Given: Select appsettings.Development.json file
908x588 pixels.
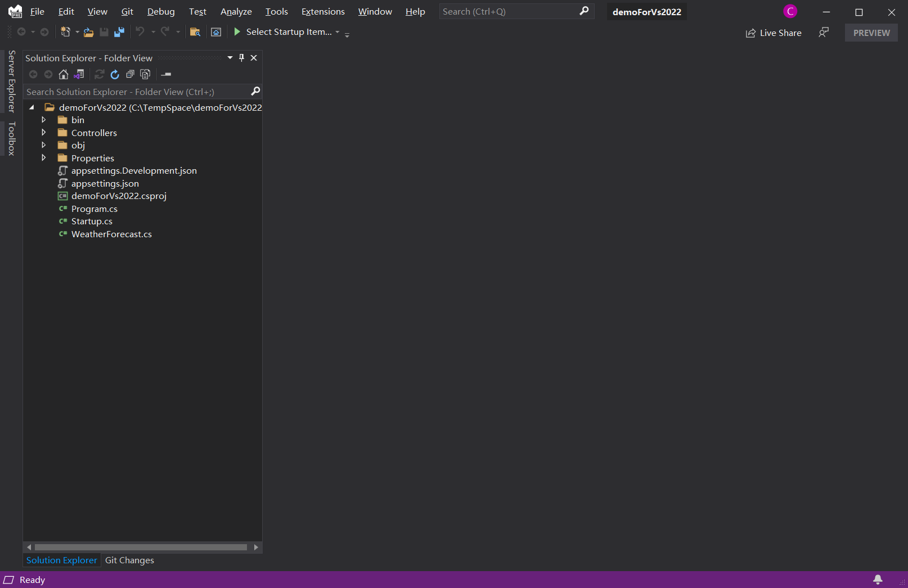Looking at the screenshot, I should coord(134,170).
